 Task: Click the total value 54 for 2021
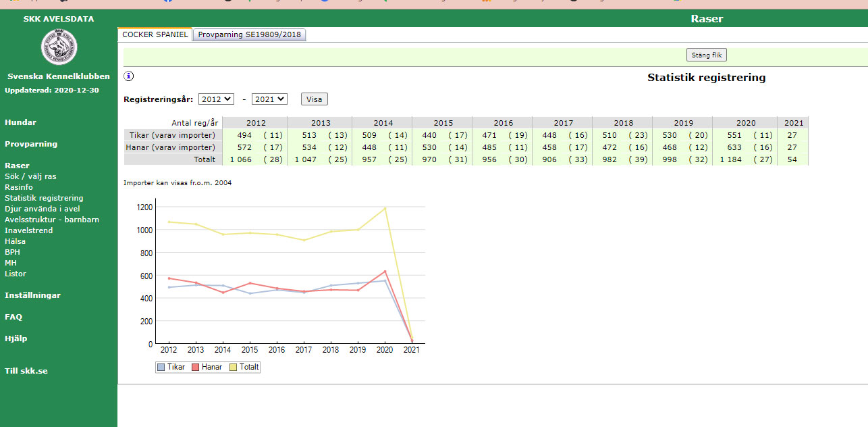[793, 159]
